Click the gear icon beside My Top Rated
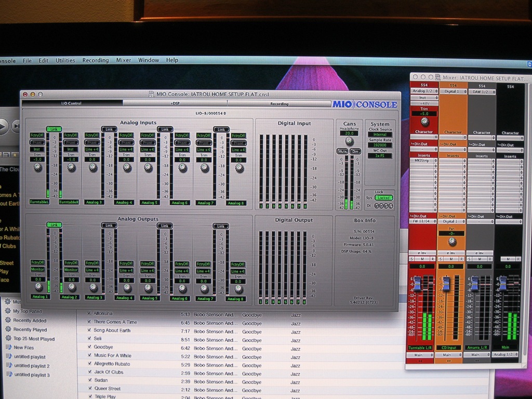The image size is (532, 399). pyautogui.click(x=8, y=311)
